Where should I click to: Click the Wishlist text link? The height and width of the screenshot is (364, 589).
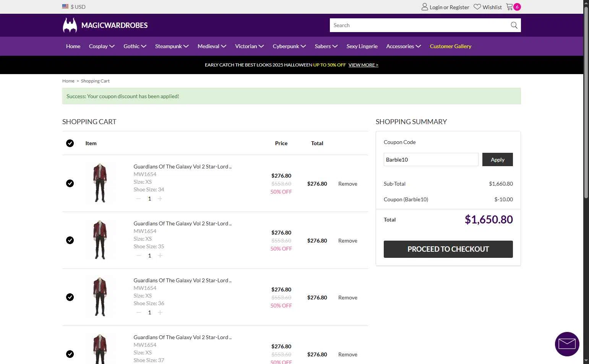point(492,7)
